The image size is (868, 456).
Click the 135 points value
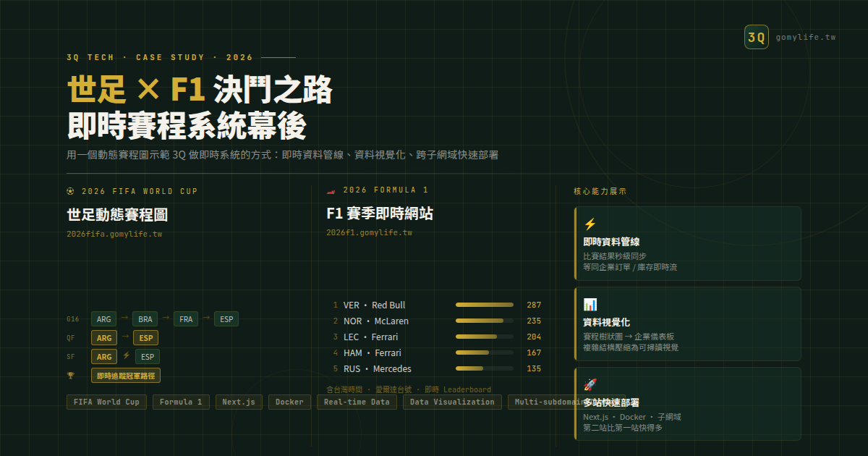[534, 368]
